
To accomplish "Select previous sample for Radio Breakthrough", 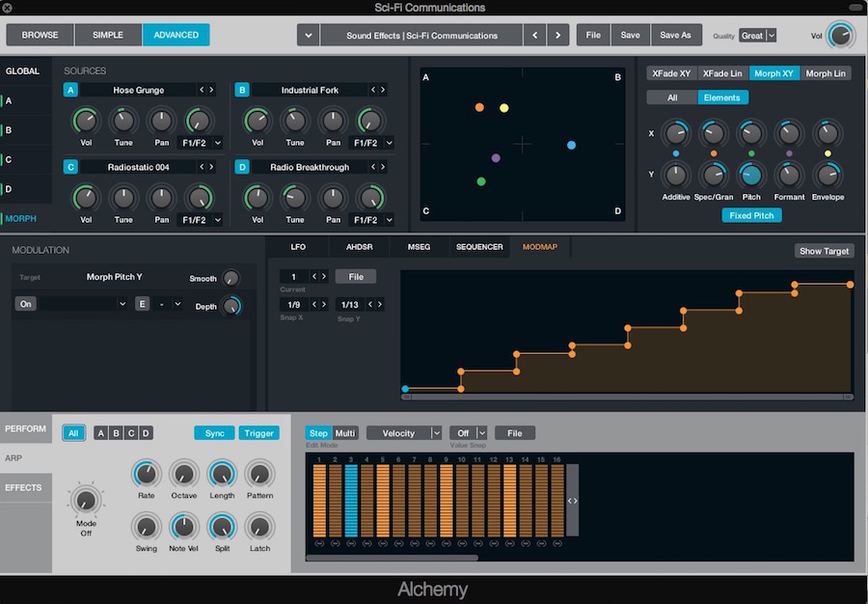I will [x=373, y=167].
